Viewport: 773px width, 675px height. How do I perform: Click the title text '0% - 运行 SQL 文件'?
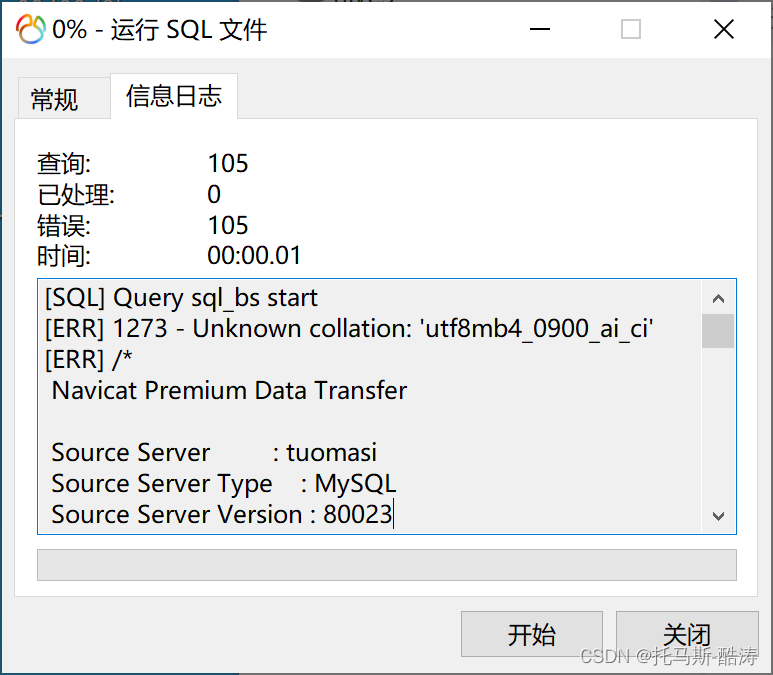160,30
